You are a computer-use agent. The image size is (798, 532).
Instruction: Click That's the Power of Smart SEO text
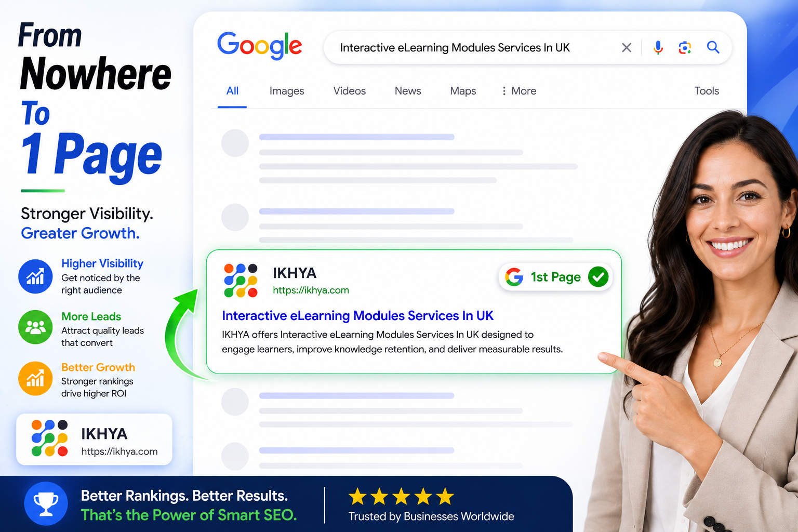click(x=189, y=515)
